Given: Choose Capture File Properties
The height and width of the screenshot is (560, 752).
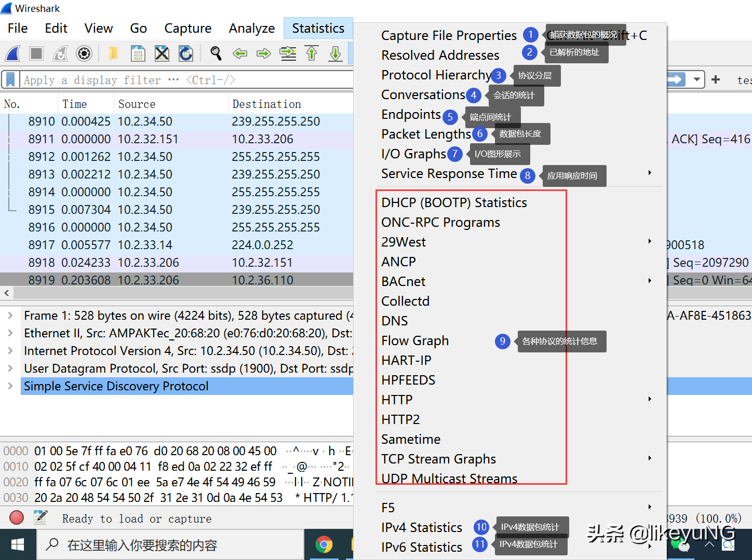Looking at the screenshot, I should pyautogui.click(x=449, y=35).
